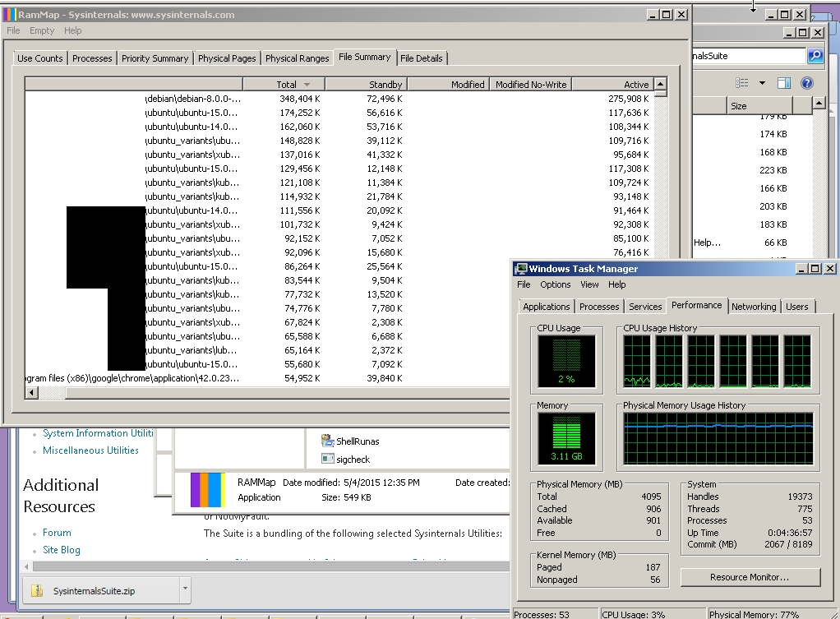
Task: Click the RamMap title bar icon
Action: point(10,15)
